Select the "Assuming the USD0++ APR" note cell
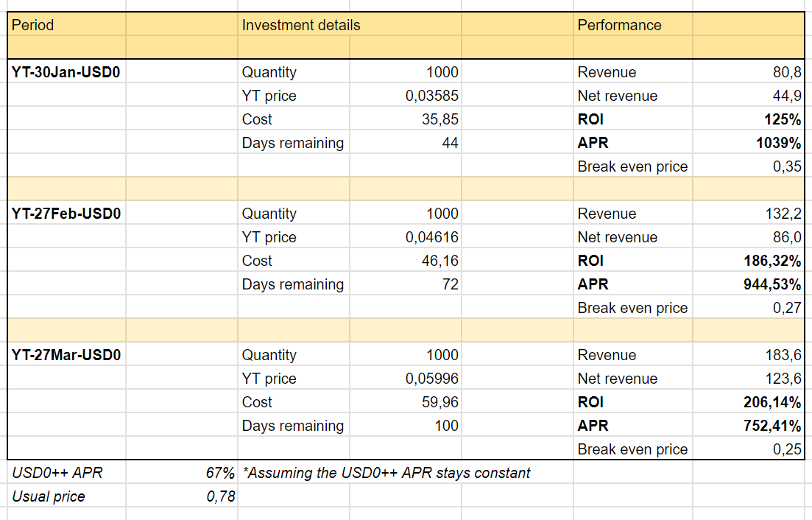 click(386, 473)
